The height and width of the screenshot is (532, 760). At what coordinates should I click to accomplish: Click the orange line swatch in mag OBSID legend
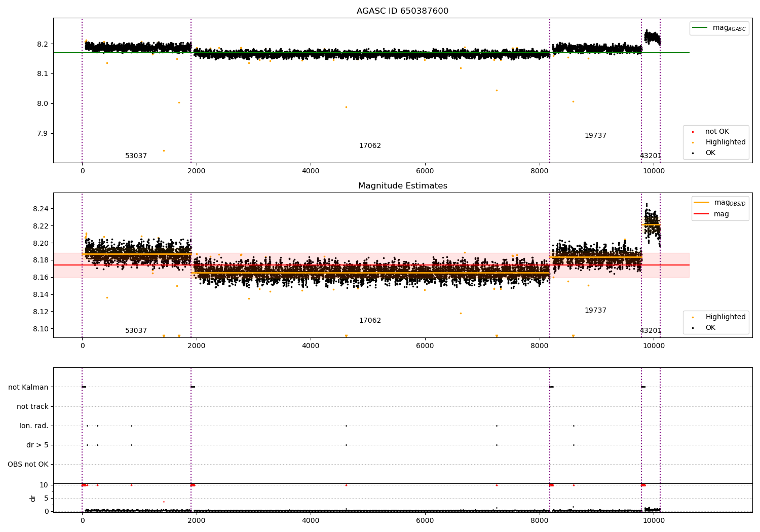click(x=702, y=203)
